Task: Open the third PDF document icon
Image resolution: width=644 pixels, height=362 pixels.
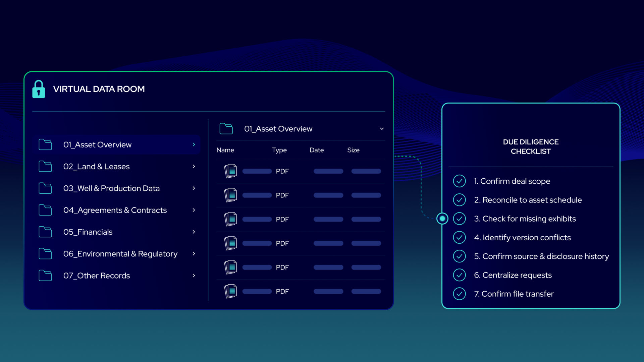Action: coord(230,219)
